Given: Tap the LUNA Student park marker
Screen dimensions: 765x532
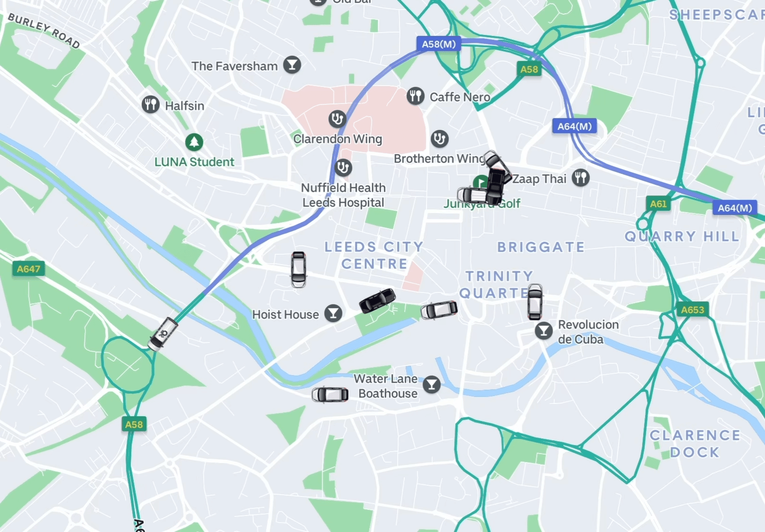Looking at the screenshot, I should click(x=194, y=142).
